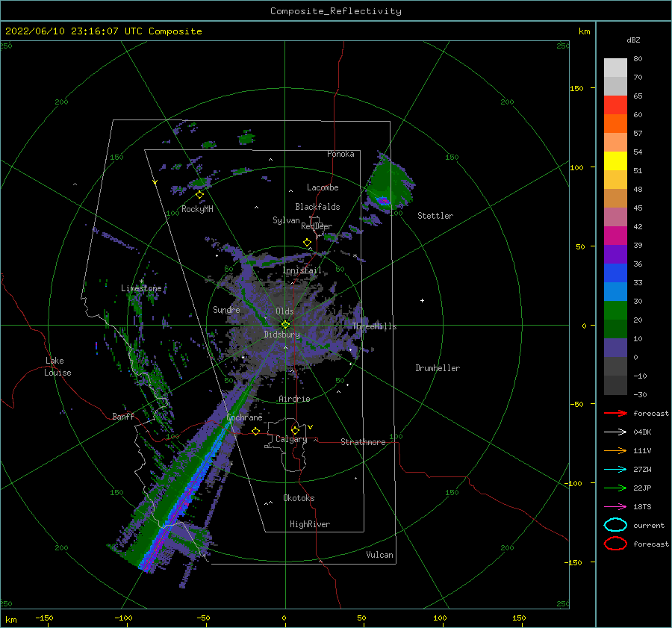The image size is (672, 628).
Task: Click the cyan current ellipse legend icon
Action: click(x=615, y=525)
